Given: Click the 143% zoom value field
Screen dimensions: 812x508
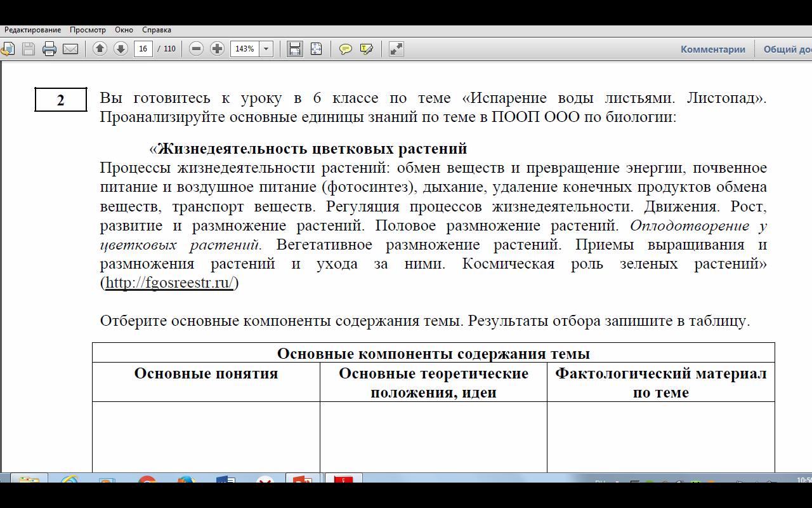Looking at the screenshot, I should coord(245,49).
